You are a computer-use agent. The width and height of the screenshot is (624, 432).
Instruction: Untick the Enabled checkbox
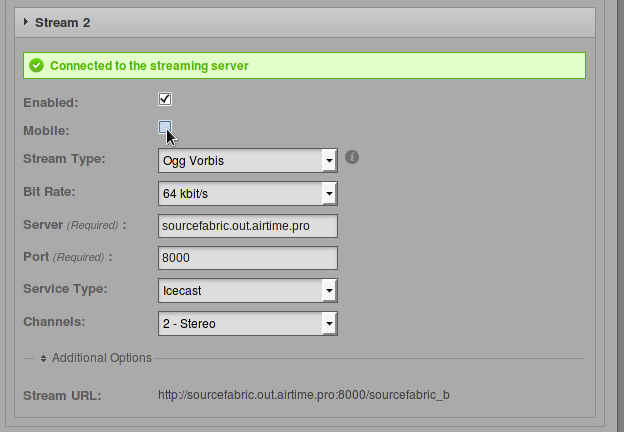(165, 99)
